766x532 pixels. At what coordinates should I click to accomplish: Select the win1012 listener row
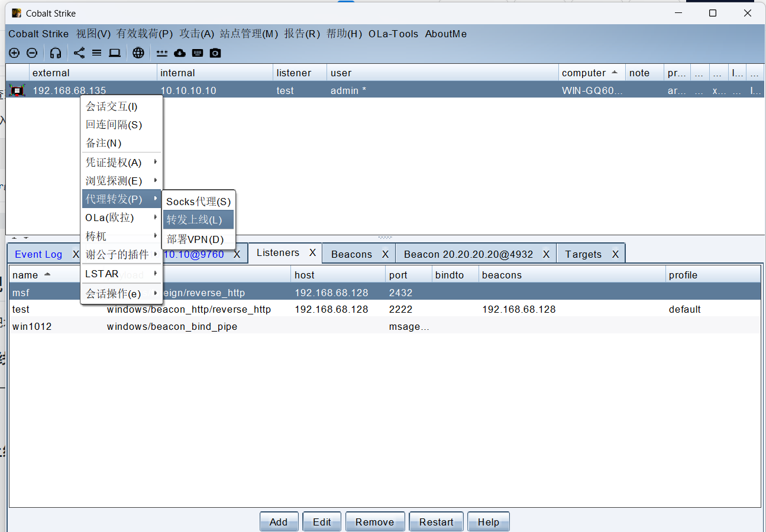click(385, 326)
